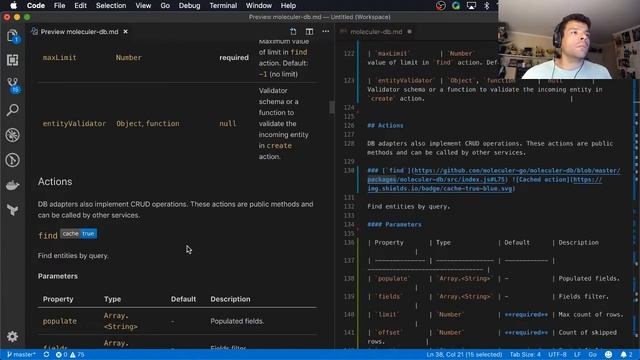Open the Debug view in activity bar
The image size is (640, 360).
(13, 135)
